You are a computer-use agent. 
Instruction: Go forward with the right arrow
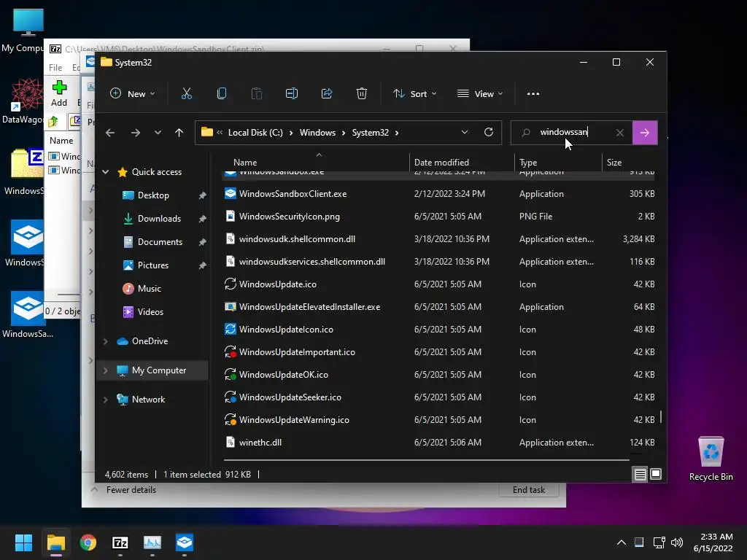[136, 133]
